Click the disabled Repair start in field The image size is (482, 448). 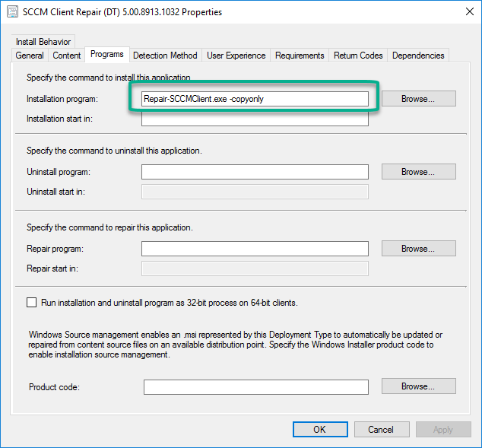pos(255,268)
